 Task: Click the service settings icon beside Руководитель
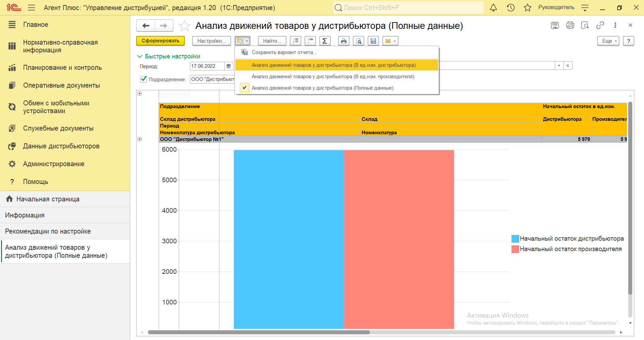(x=585, y=7)
